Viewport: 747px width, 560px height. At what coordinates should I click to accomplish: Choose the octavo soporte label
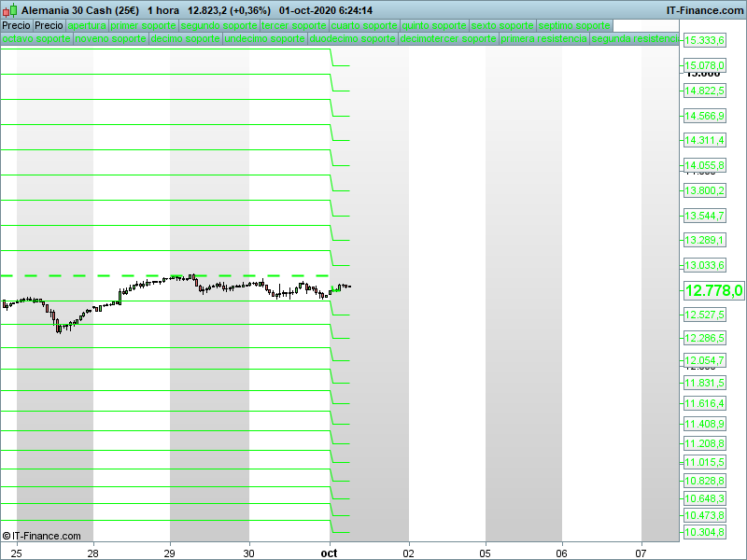pyautogui.click(x=36, y=38)
